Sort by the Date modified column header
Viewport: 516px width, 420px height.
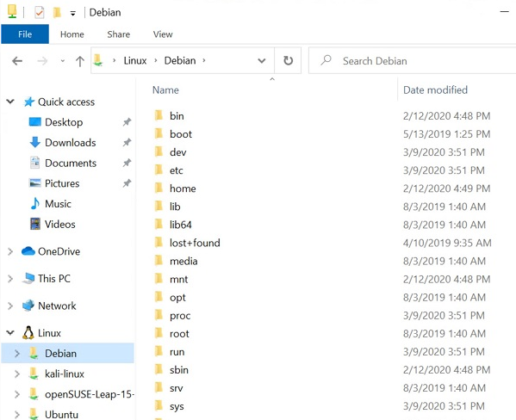click(x=435, y=90)
